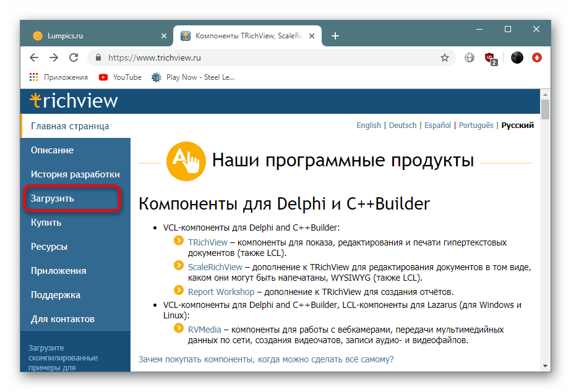
Task: Click the padlock site security icon
Action: tap(98, 58)
